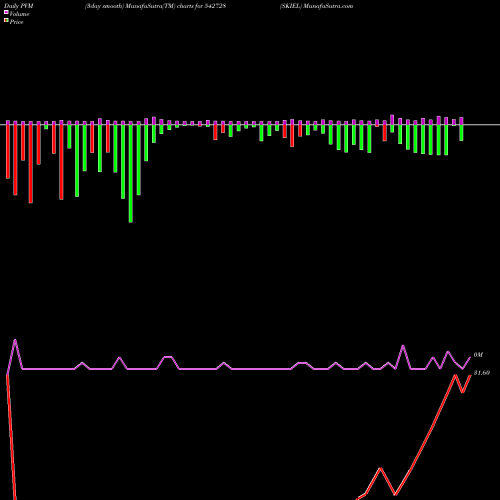This screenshot has height=500, width=500.
Task: Click the '0M' volume line value label
Action: (x=478, y=355)
